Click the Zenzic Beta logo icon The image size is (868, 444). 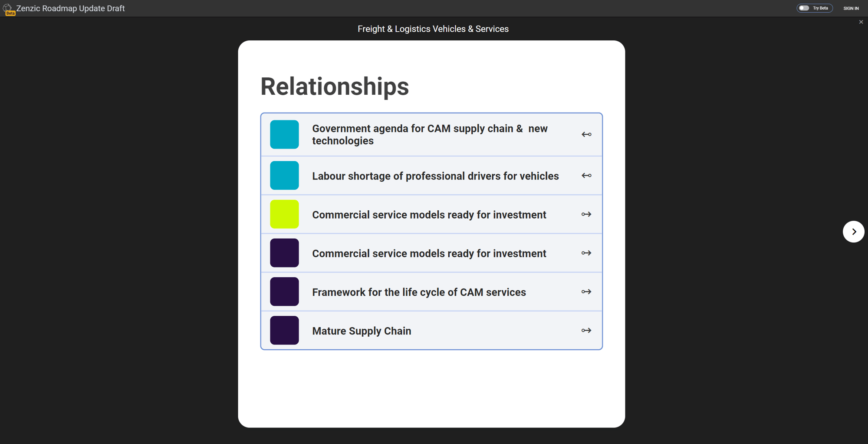coord(8,9)
